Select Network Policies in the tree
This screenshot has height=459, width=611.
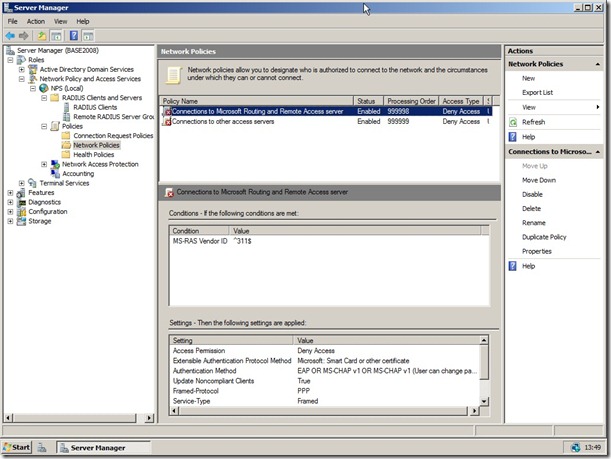[x=96, y=145]
